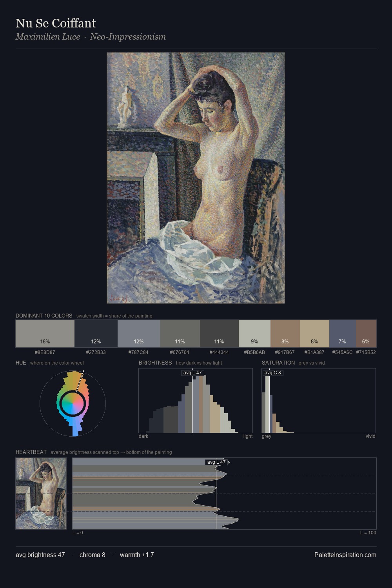
Task: Pick the #917B67 brown swatch
Action: tap(285, 334)
